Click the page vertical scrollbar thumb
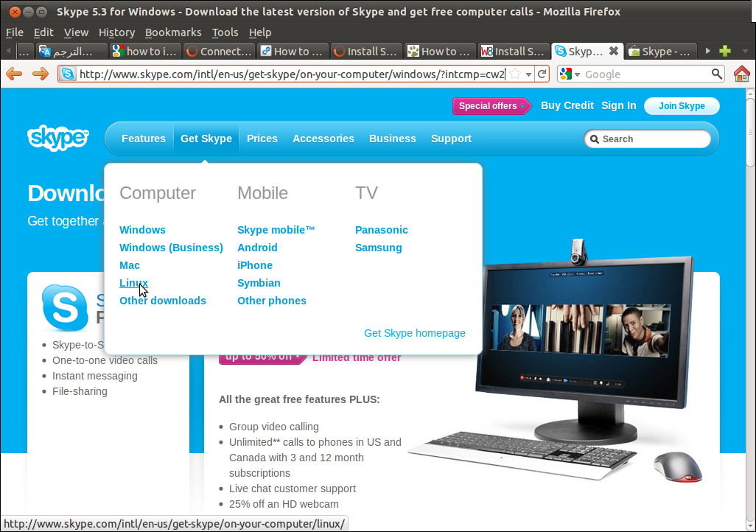 pyautogui.click(x=749, y=131)
